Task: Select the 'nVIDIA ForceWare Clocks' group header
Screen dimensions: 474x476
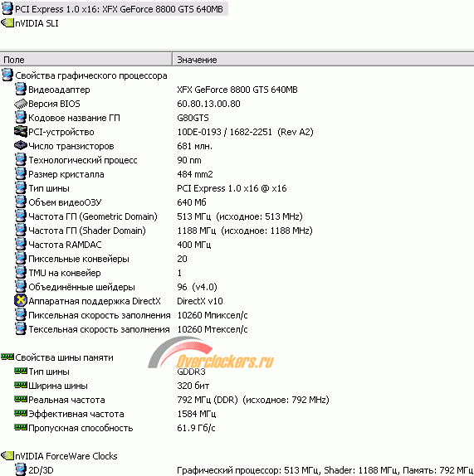Action: pos(66,456)
